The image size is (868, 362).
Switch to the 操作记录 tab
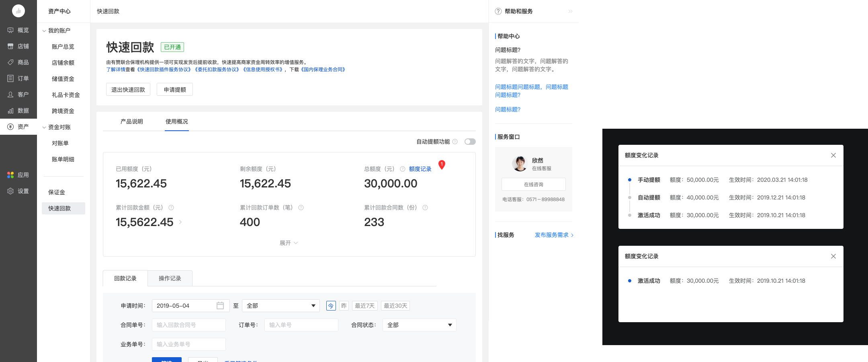[x=170, y=278]
